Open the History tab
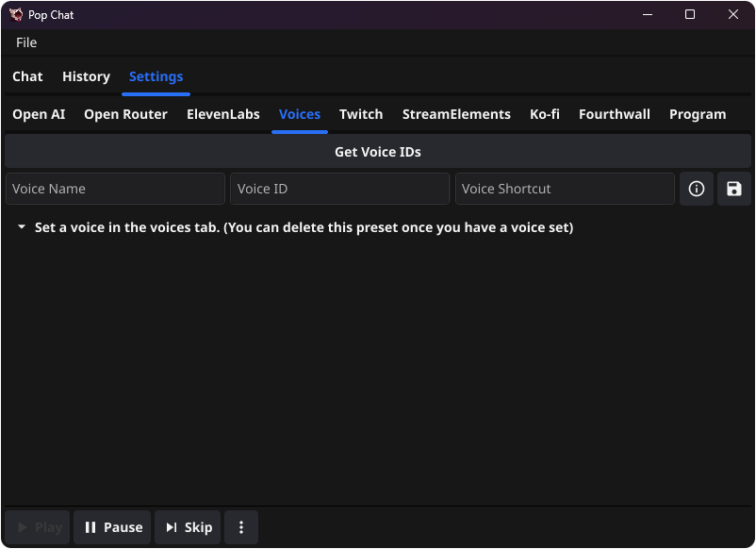 pyautogui.click(x=86, y=76)
